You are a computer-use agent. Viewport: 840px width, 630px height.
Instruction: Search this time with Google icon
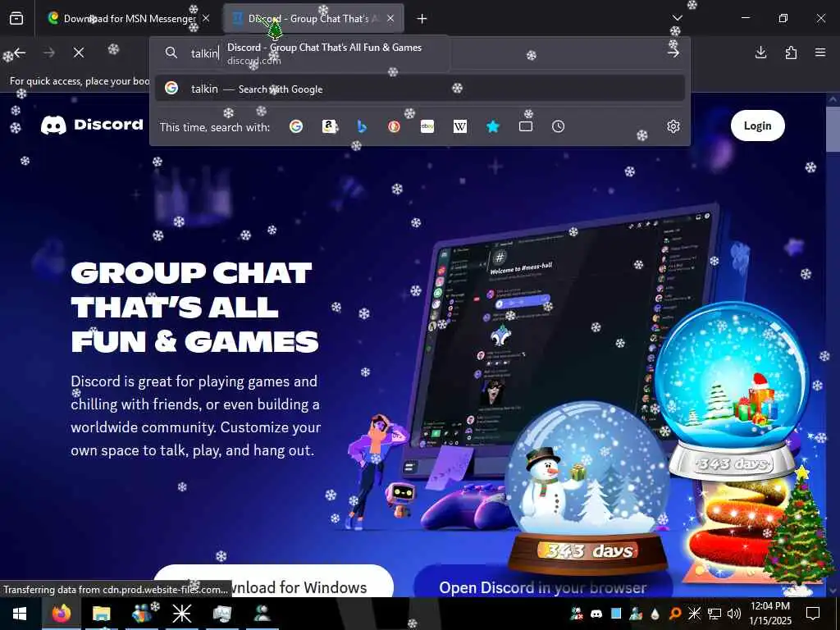pyautogui.click(x=296, y=126)
